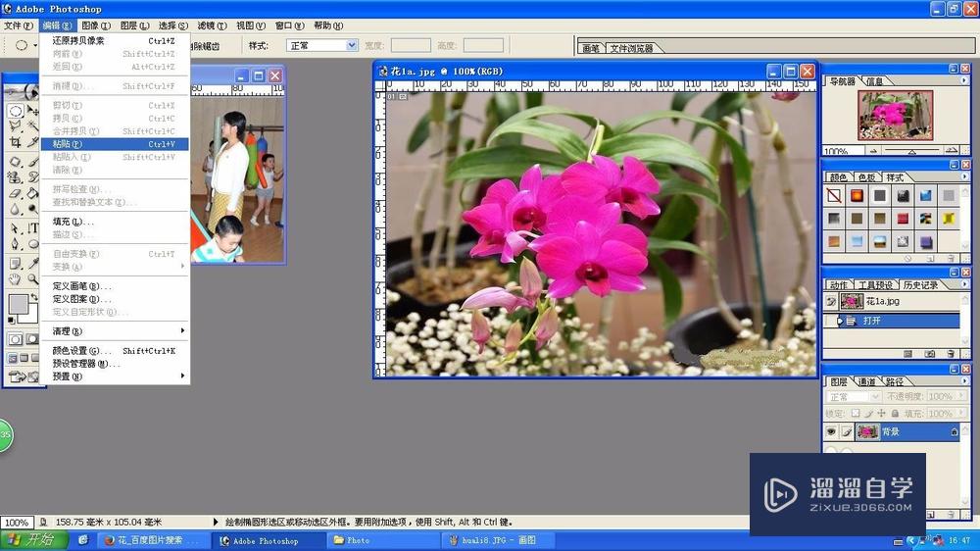Swap foreground and background colors arrow

click(x=34, y=297)
